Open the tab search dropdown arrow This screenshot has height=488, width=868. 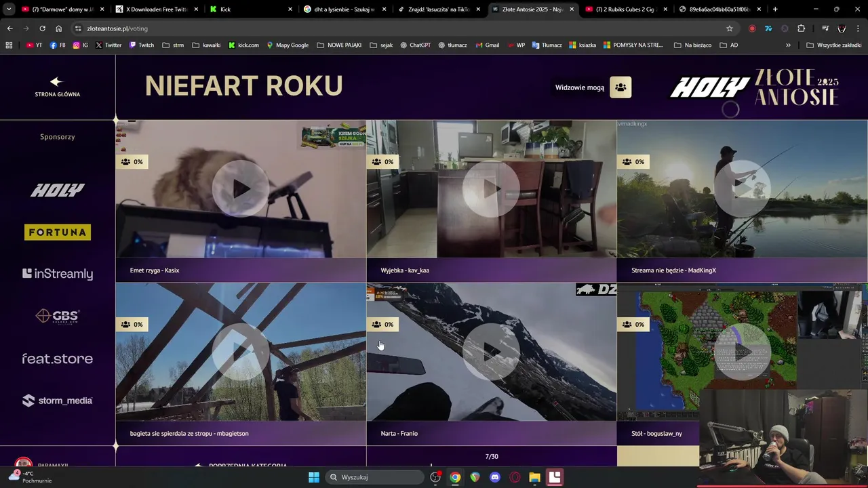tap(9, 9)
